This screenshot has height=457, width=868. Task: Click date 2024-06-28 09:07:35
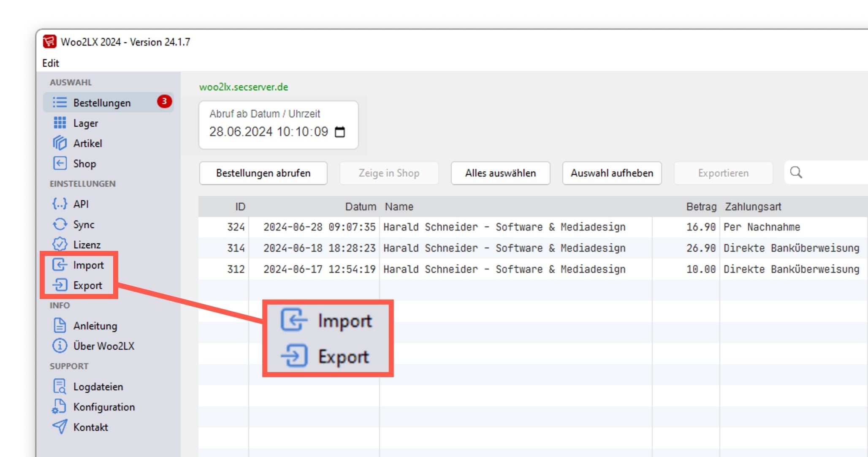click(320, 227)
